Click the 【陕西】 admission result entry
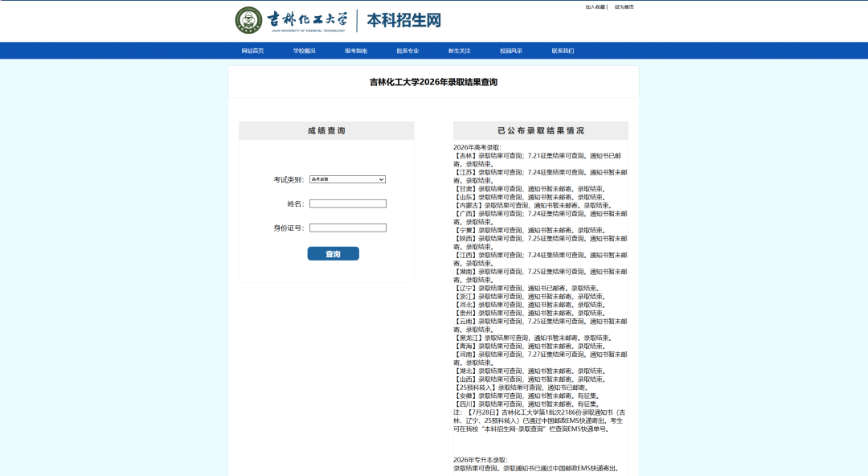 pyautogui.click(x=540, y=243)
